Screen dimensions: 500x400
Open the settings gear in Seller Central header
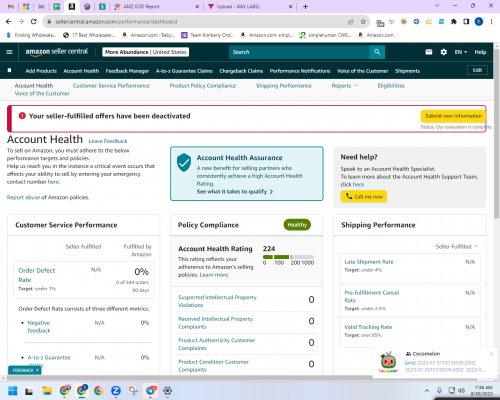tap(443, 52)
